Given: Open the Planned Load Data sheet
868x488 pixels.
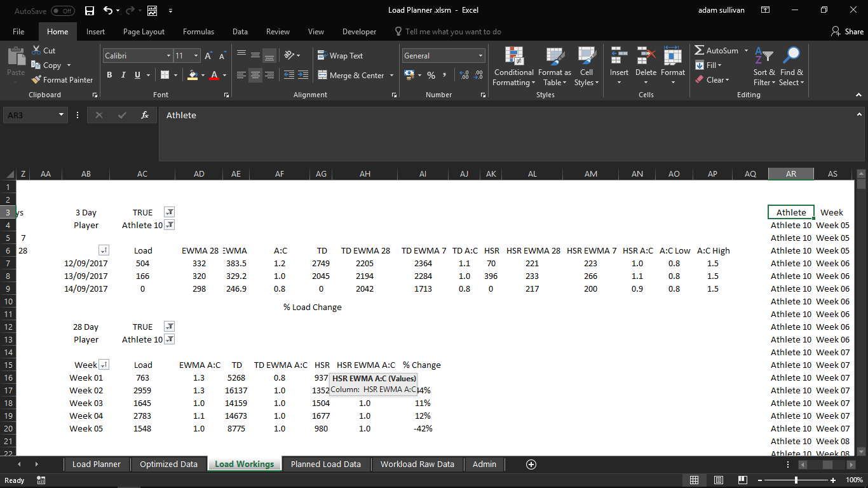Looking at the screenshot, I should (x=325, y=464).
